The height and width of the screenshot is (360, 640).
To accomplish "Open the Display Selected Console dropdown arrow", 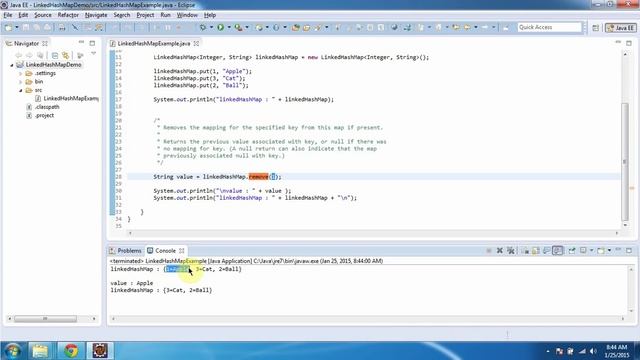I will point(591,251).
